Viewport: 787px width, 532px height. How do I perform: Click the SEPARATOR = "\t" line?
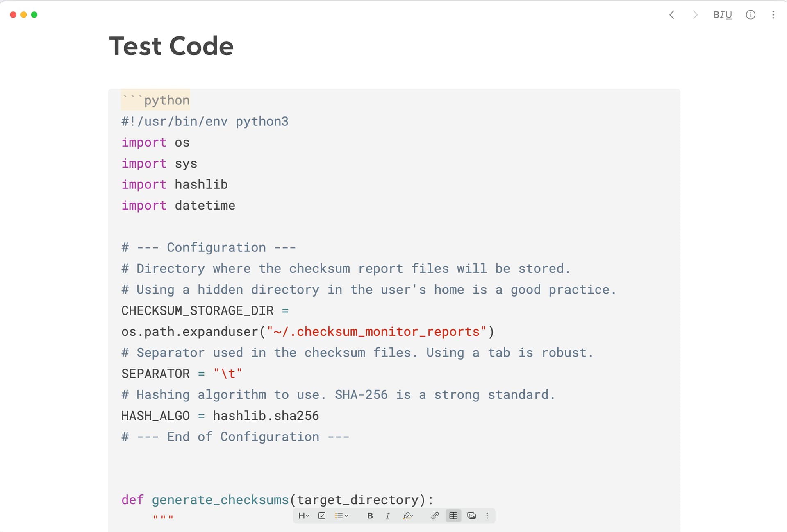coord(182,374)
